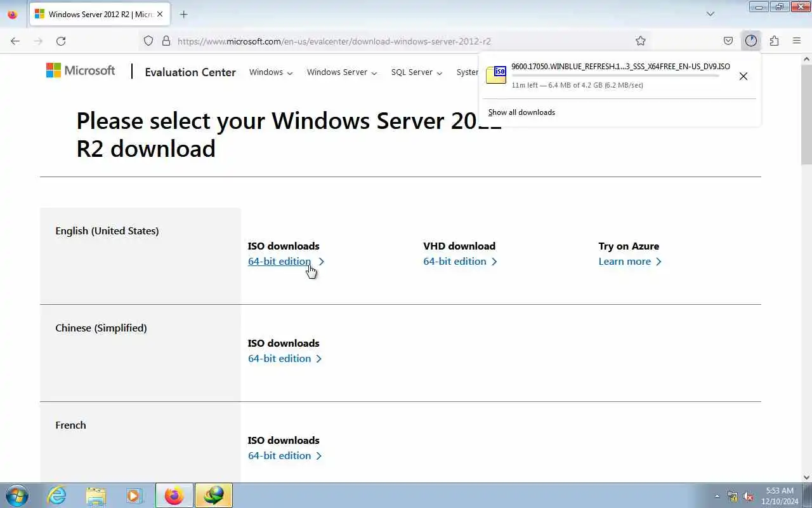
Task: Click the ISO file icon in downloads panel
Action: tap(496, 75)
